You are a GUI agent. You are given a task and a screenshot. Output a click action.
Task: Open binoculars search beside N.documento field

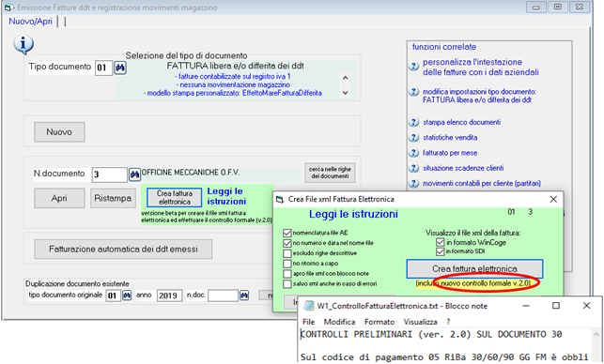pyautogui.click(x=134, y=174)
